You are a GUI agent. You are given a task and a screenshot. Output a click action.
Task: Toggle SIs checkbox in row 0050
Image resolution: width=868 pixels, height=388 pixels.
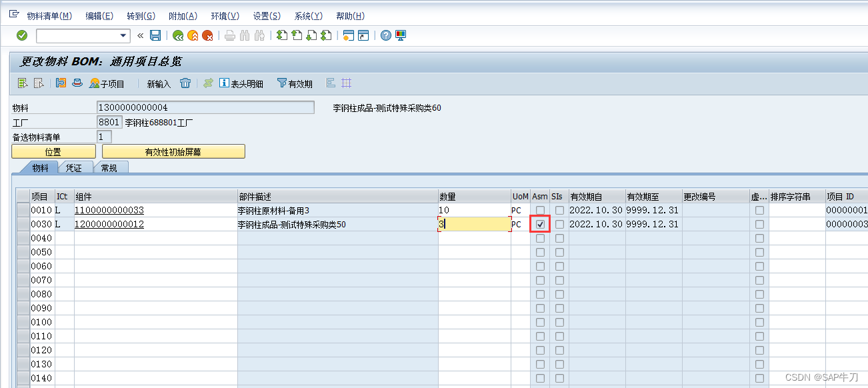(559, 253)
